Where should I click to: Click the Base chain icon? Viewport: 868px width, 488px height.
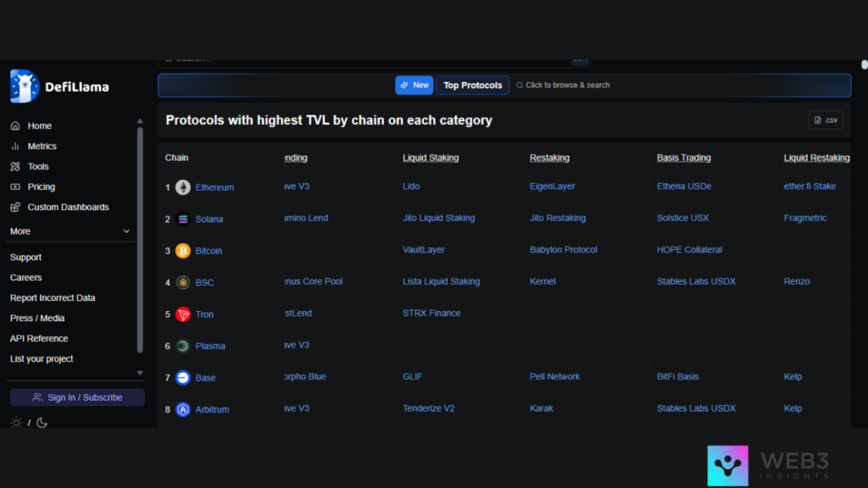[183, 378]
